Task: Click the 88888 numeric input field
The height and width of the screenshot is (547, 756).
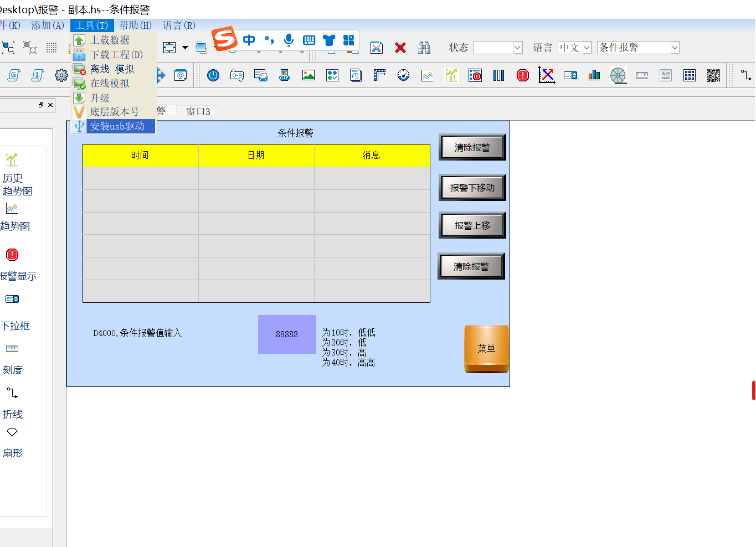Action: (x=287, y=334)
